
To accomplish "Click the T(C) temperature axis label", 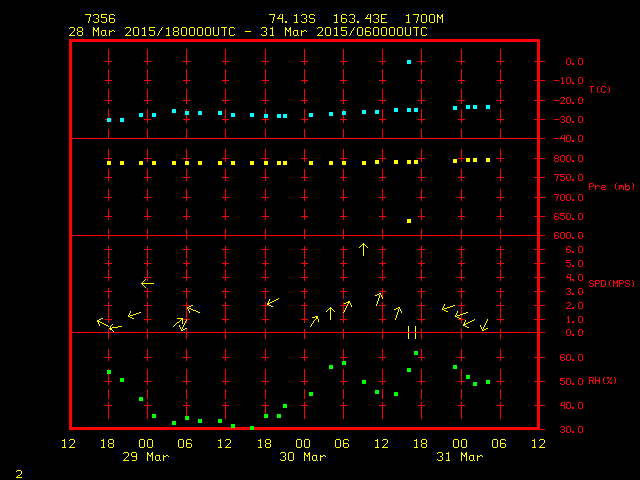I will 599,90.
